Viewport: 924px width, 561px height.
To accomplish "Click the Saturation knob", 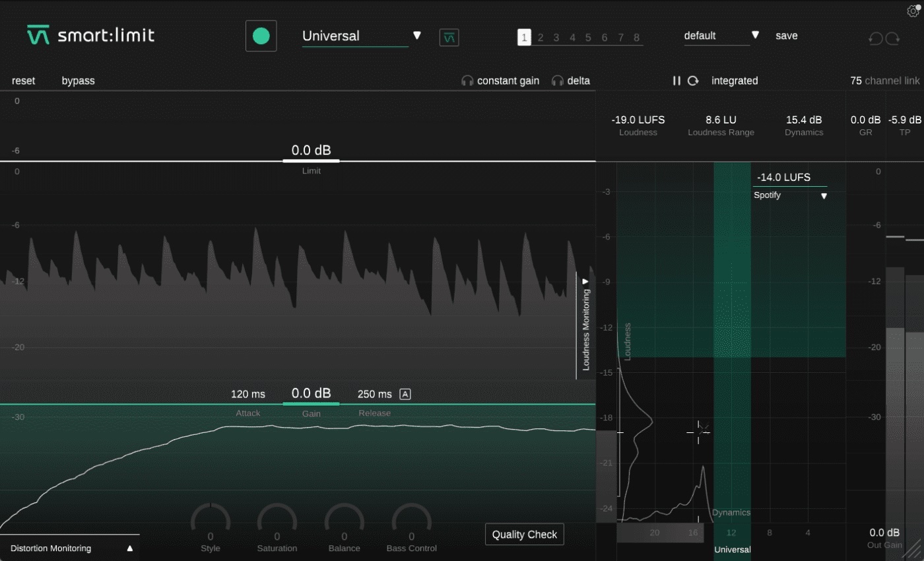I will click(277, 521).
